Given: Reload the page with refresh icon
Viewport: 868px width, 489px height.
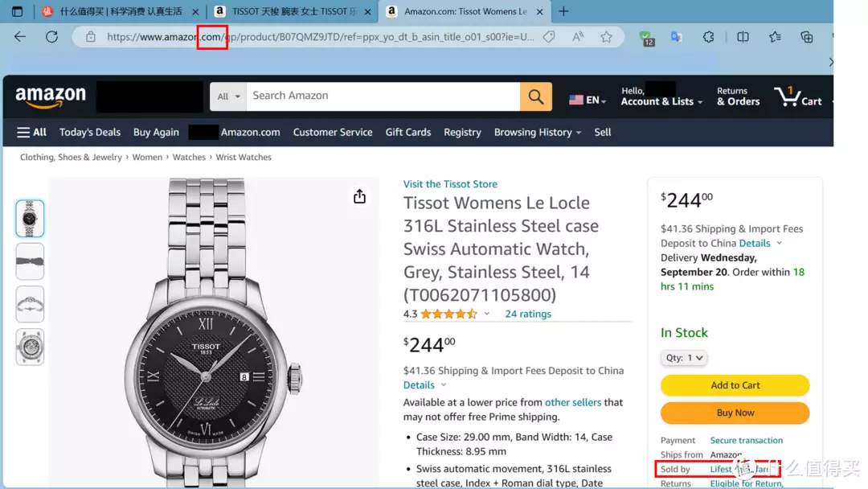Looking at the screenshot, I should click(x=51, y=37).
